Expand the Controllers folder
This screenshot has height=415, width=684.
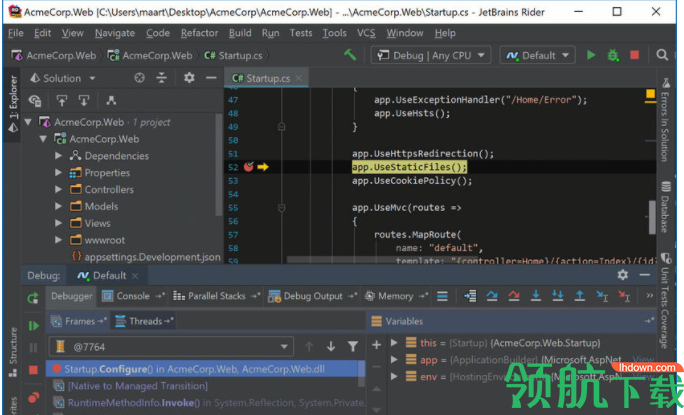[x=58, y=189]
